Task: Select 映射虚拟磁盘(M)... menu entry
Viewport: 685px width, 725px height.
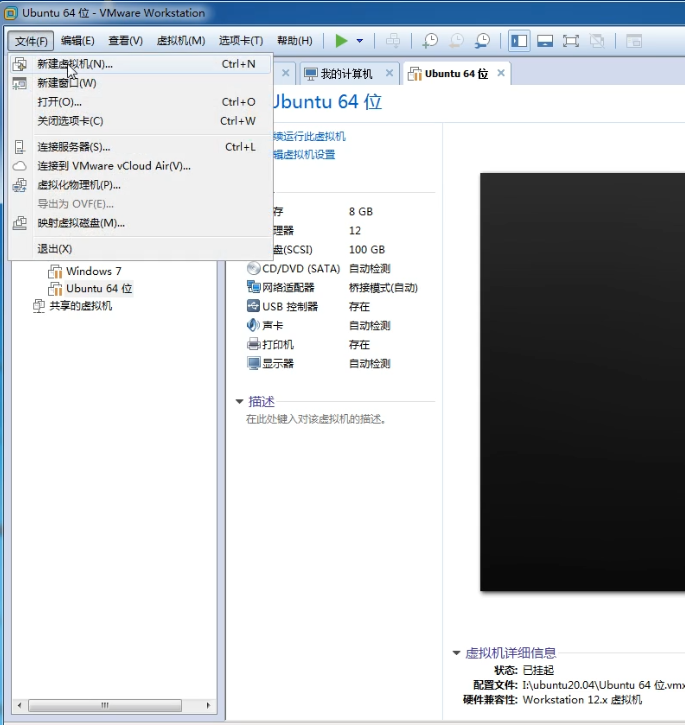Action: pyautogui.click(x=140, y=223)
